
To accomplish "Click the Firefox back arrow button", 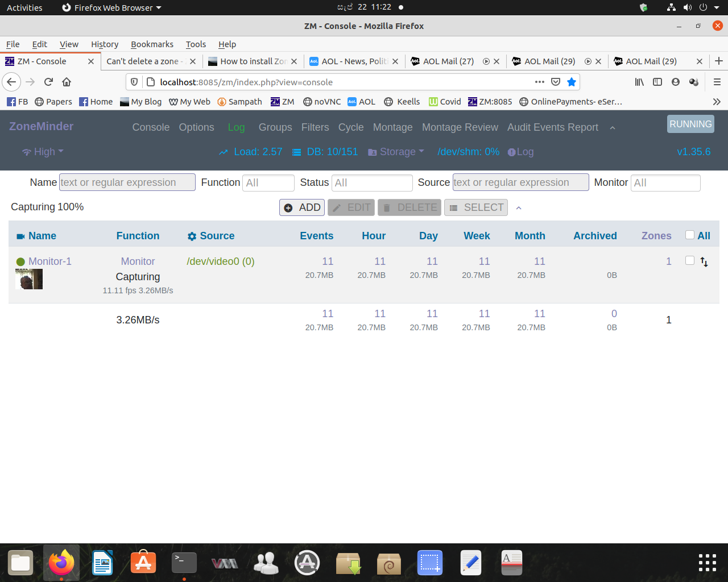I will pos(11,82).
